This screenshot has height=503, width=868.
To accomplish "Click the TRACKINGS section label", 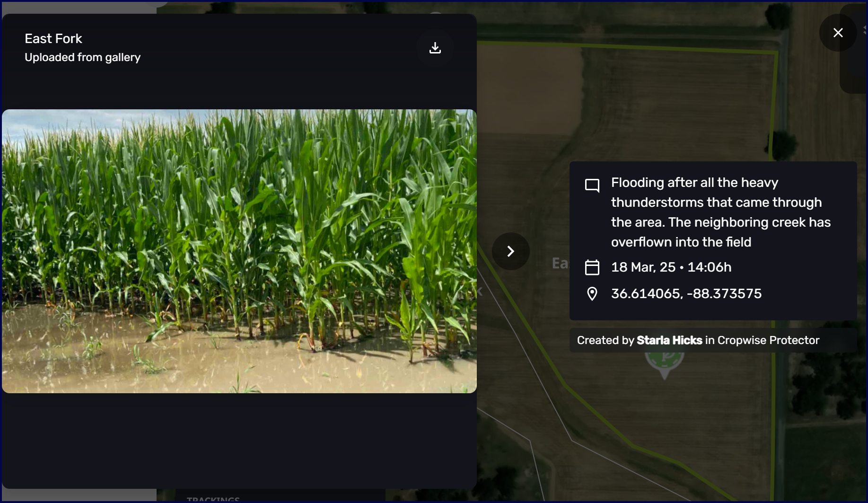I will [x=213, y=499].
